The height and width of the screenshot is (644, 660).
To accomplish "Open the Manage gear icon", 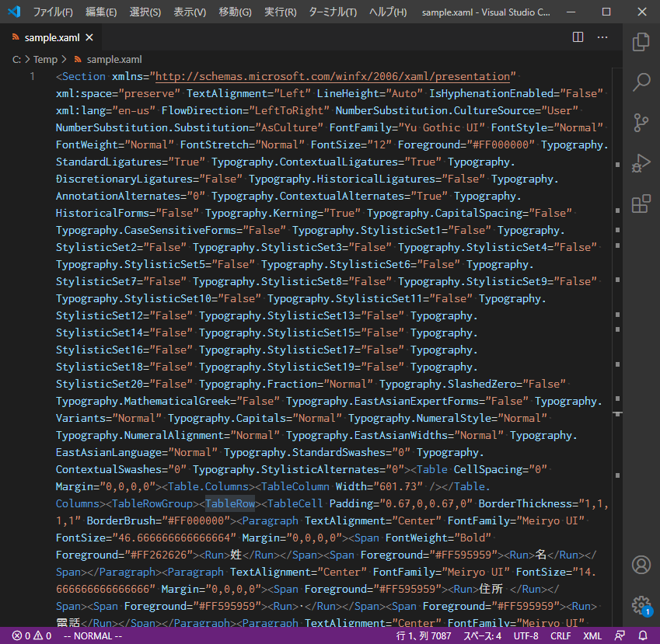I will tap(641, 605).
